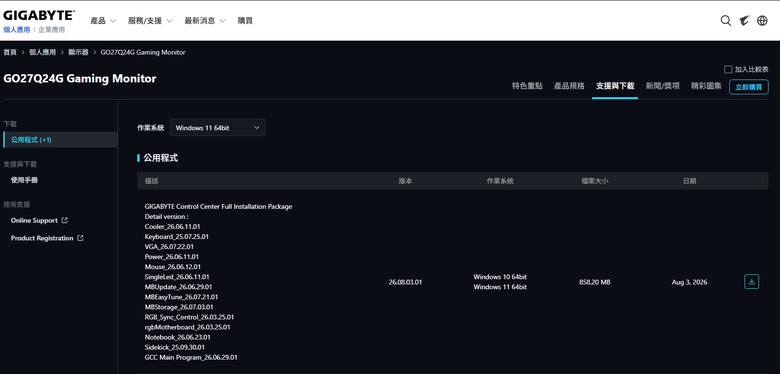Image resolution: width=780 pixels, height=374 pixels.
Task: Click the MBEasyTune_26.07.21.01 line
Action: click(x=181, y=297)
